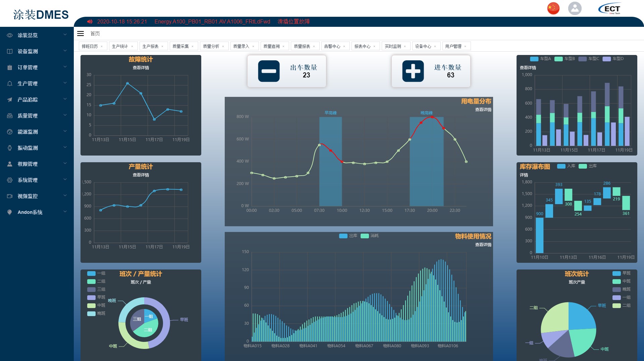
Task: Click the alarm speaker icon in banner
Action: (x=90, y=22)
